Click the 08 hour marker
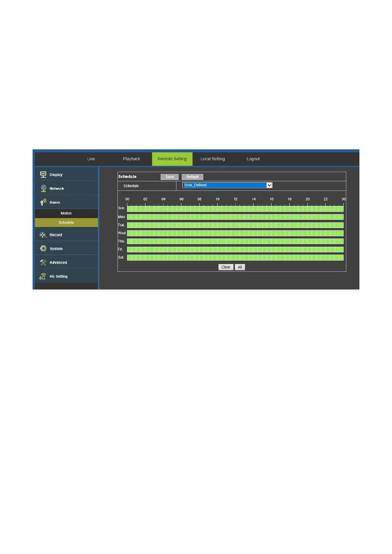 coord(199,199)
